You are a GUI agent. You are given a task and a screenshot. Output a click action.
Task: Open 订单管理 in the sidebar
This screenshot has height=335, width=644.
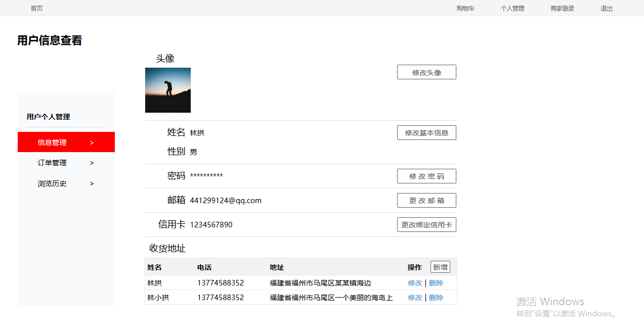[x=52, y=163]
